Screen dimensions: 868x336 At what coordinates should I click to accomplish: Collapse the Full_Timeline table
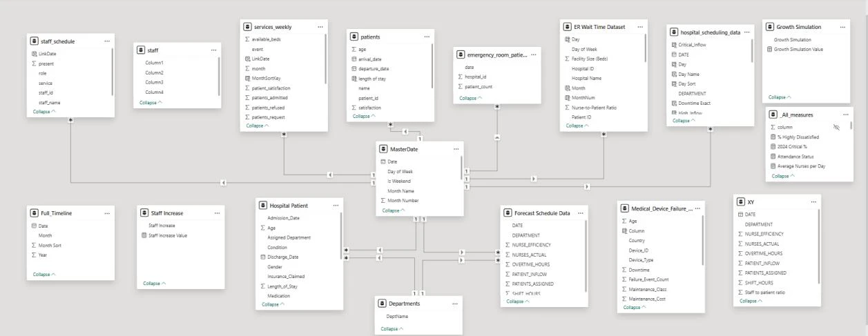(x=44, y=275)
